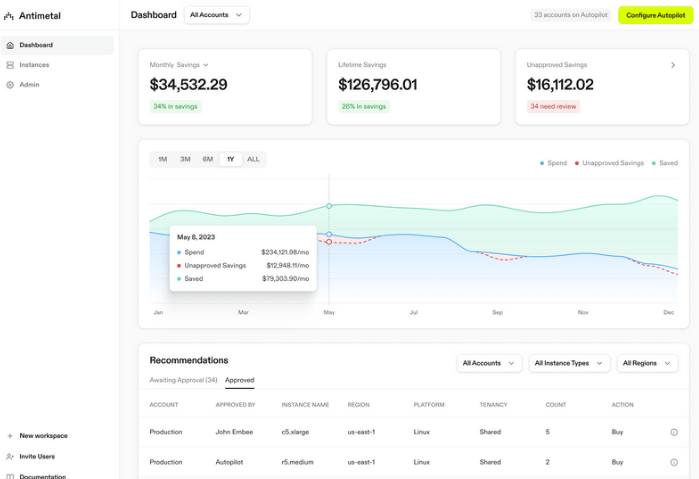This screenshot has width=699, height=479.
Task: Expand the All Regions filter
Action: click(x=647, y=363)
